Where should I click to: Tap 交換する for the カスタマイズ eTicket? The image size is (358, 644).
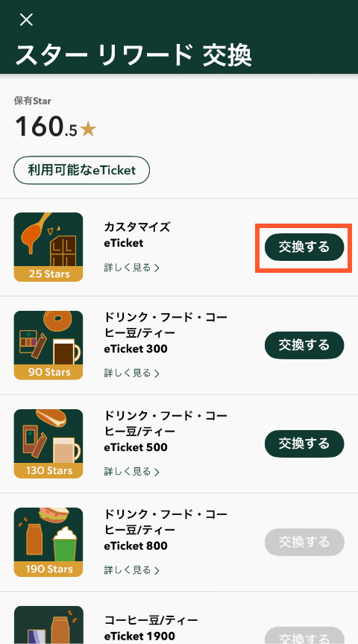[304, 247]
